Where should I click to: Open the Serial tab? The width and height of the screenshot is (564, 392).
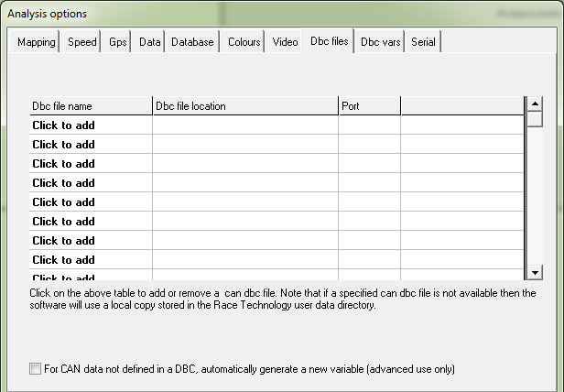[x=423, y=42]
